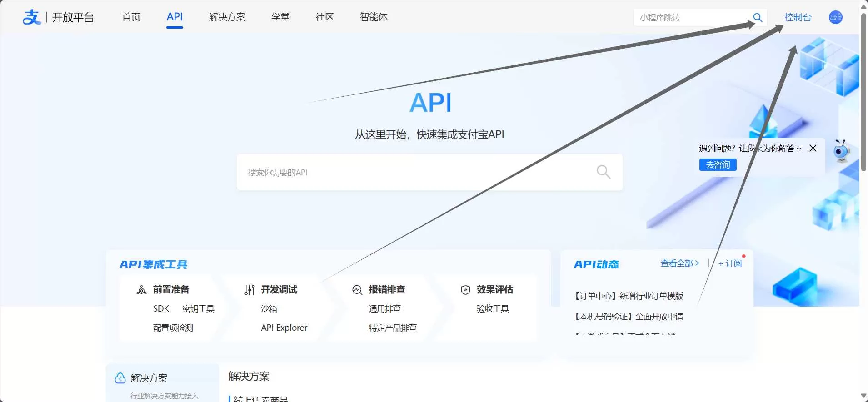Go to the 学堂 menu
This screenshot has width=868, height=402.
click(280, 17)
